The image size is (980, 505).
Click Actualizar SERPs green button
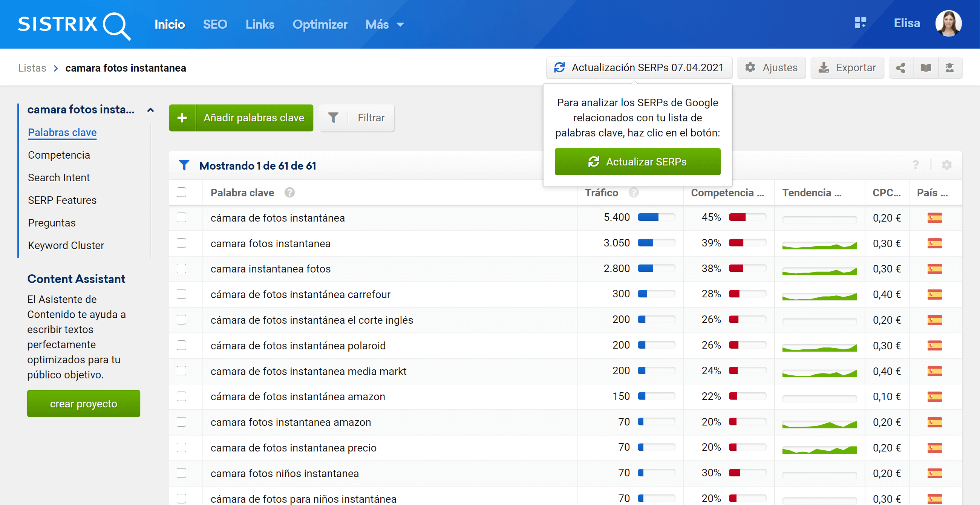(637, 162)
